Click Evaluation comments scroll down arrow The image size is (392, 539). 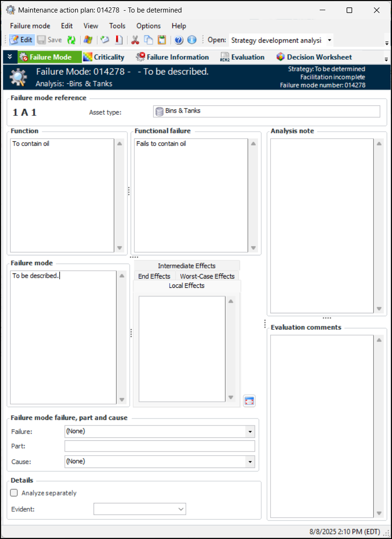click(x=379, y=513)
